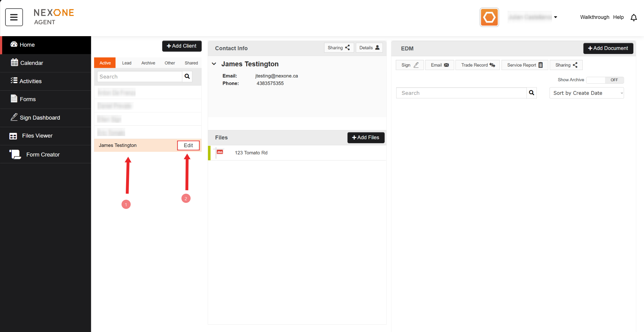This screenshot has height=332, width=644.
Task: Open Form Creator in the sidebar
Action: tap(43, 154)
